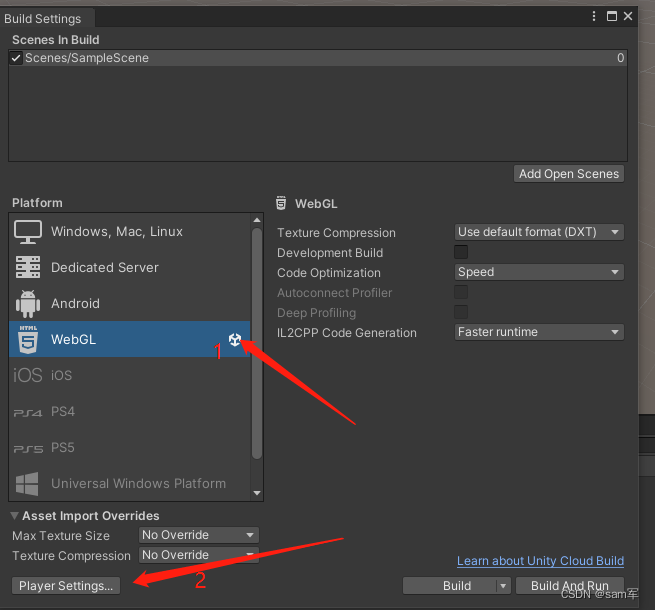Open Player Settings

66,586
